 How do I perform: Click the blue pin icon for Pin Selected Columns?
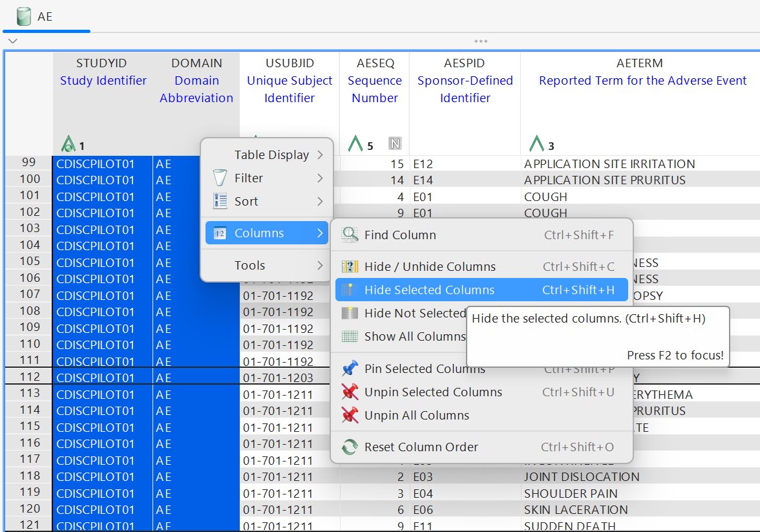[x=350, y=368]
